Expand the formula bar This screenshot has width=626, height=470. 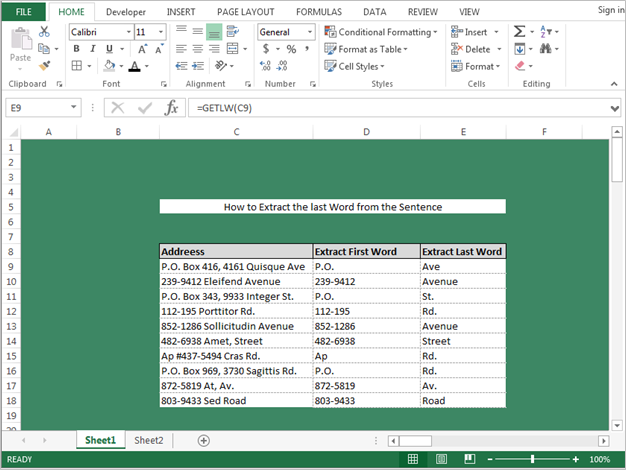pos(615,108)
